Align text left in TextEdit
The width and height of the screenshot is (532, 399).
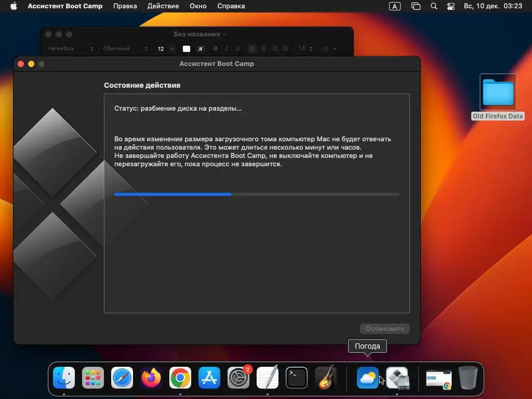pos(252,49)
